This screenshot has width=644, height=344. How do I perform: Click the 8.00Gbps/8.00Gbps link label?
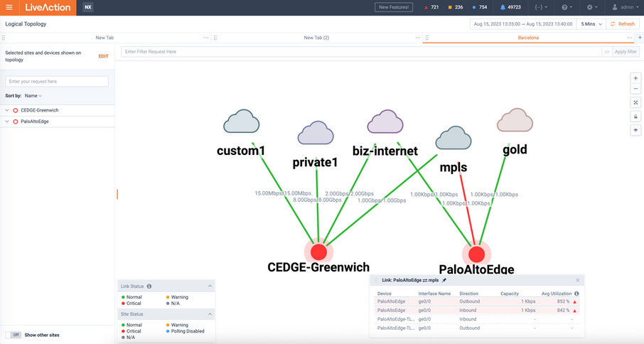pyautogui.click(x=317, y=200)
